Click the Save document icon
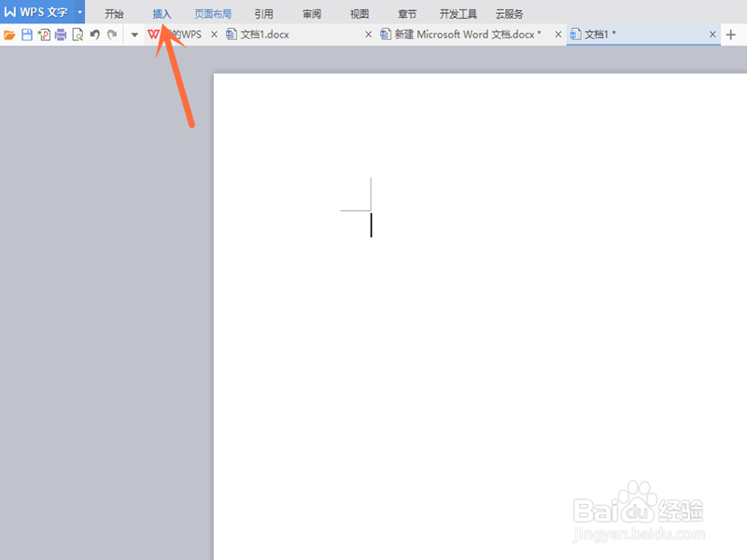Image resolution: width=747 pixels, height=560 pixels. pyautogui.click(x=27, y=35)
